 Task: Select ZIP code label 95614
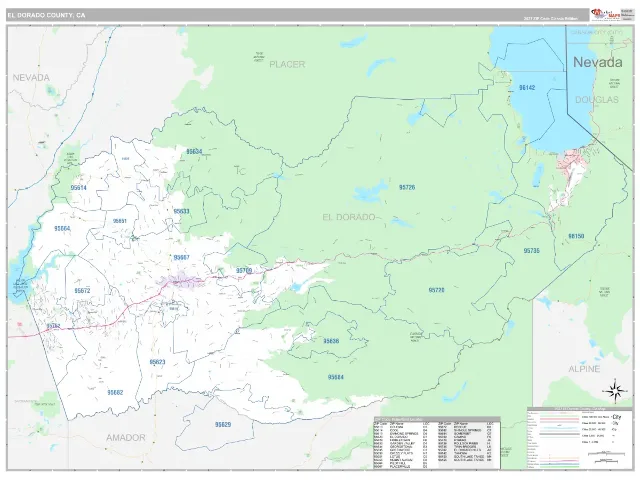coord(78,188)
